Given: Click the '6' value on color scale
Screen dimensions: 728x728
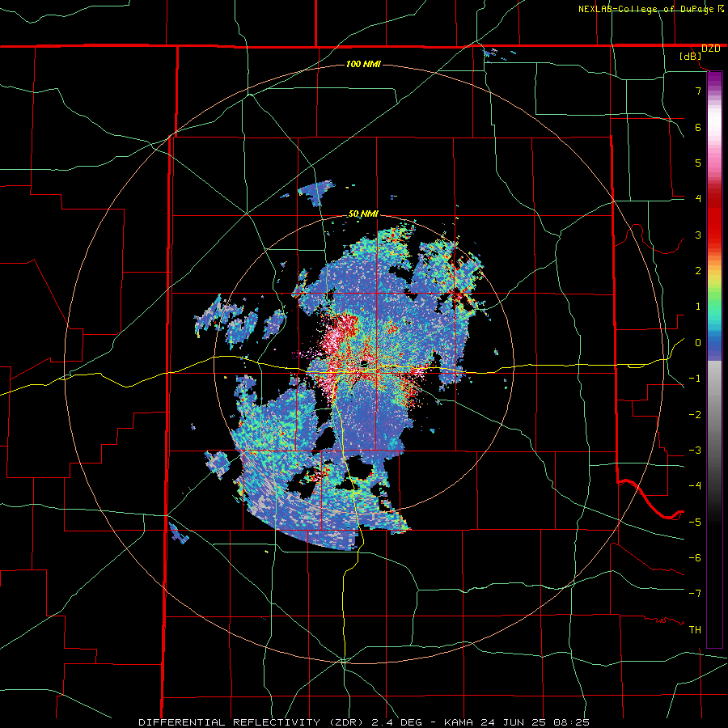Looking at the screenshot, I should point(698,127).
